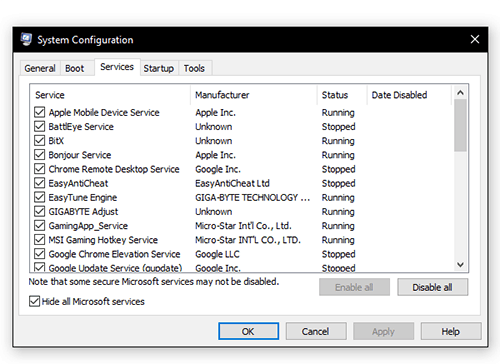Click the EasyAntiCheat Ltd manufacturer cell

click(232, 183)
